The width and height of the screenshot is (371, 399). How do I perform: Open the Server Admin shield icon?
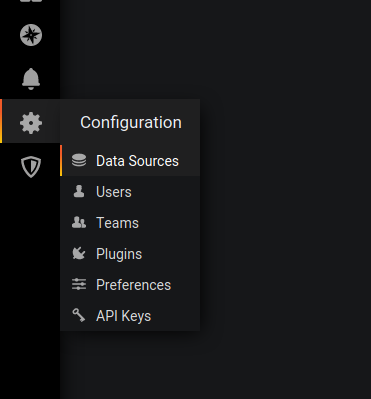31,167
